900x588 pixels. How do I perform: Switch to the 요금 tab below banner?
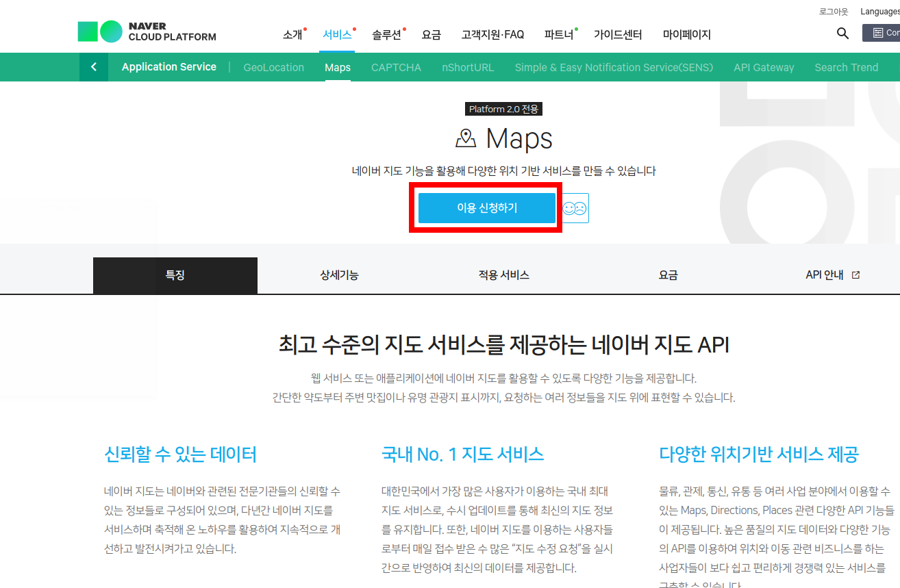pos(668,275)
